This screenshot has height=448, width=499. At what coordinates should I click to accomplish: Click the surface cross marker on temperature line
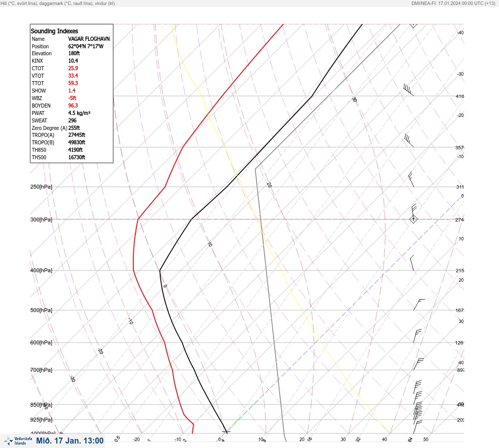click(x=226, y=432)
